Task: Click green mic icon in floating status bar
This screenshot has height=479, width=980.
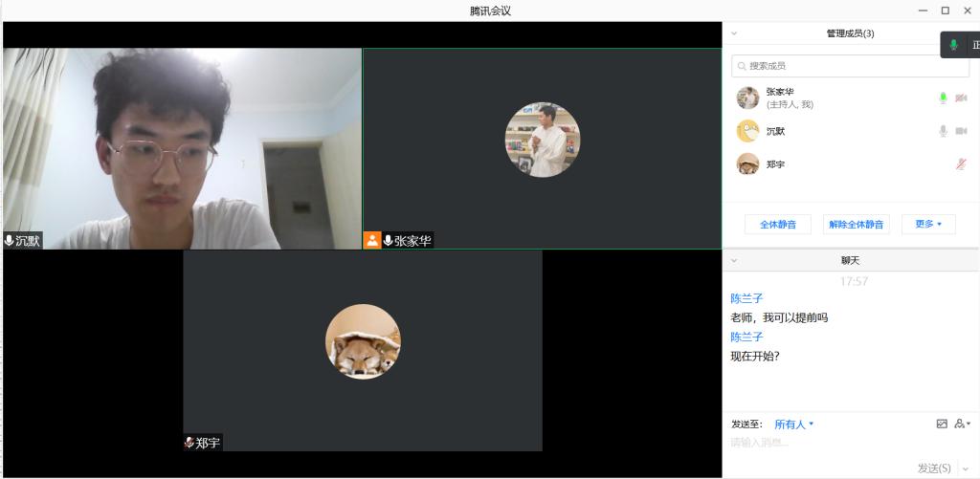Action: [x=953, y=45]
